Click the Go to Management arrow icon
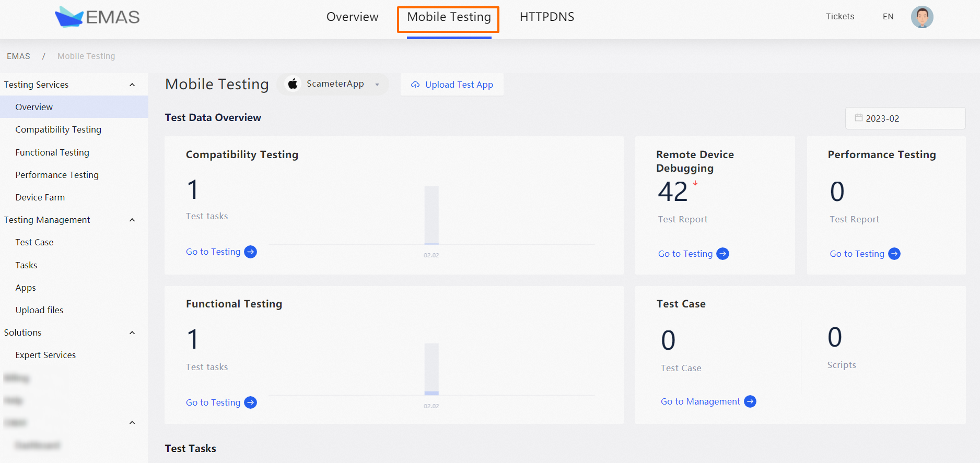This screenshot has width=980, height=463. (750, 402)
